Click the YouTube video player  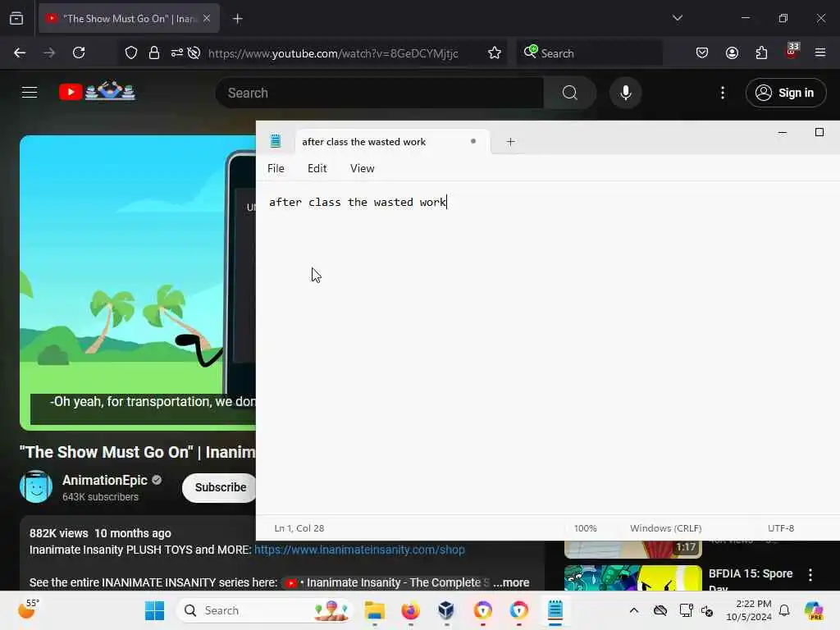click(x=138, y=282)
